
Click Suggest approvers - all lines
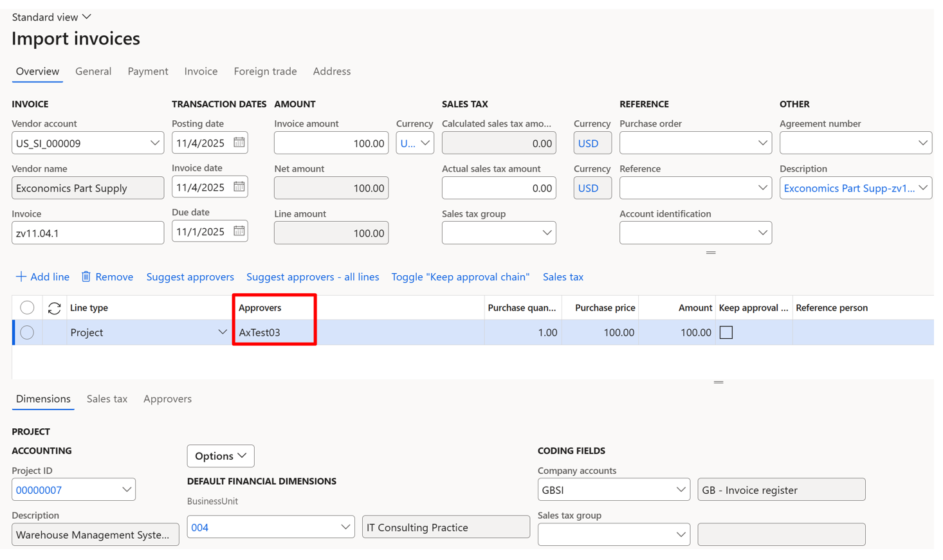313,277
